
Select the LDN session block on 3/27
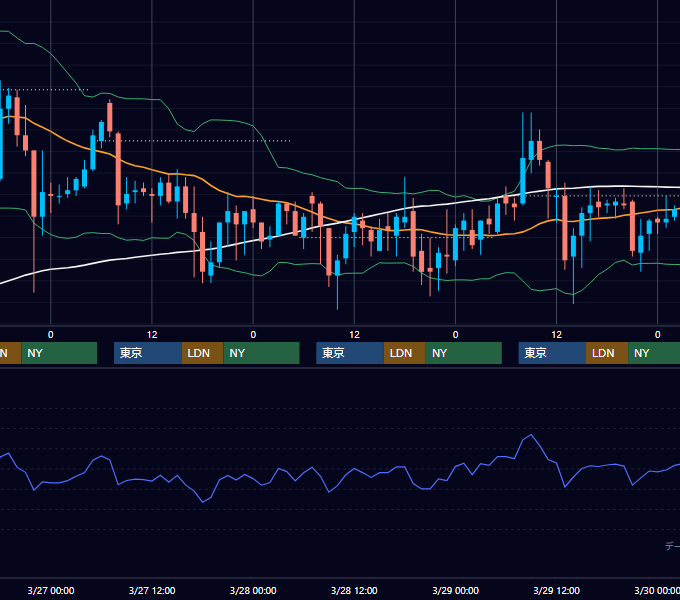(x=203, y=353)
